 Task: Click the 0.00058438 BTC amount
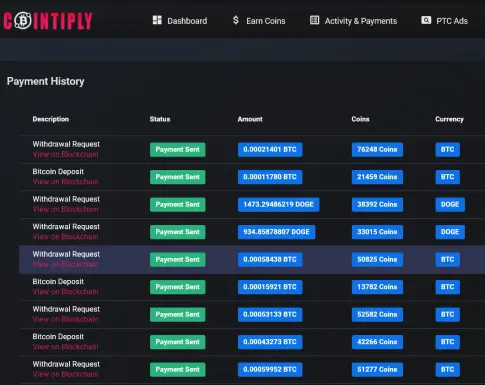click(270, 260)
